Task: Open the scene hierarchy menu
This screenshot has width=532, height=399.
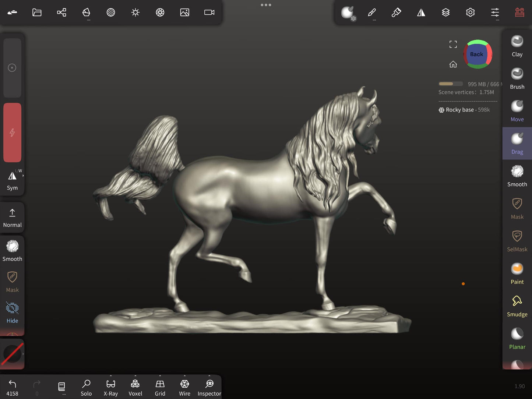Action: 61,13
